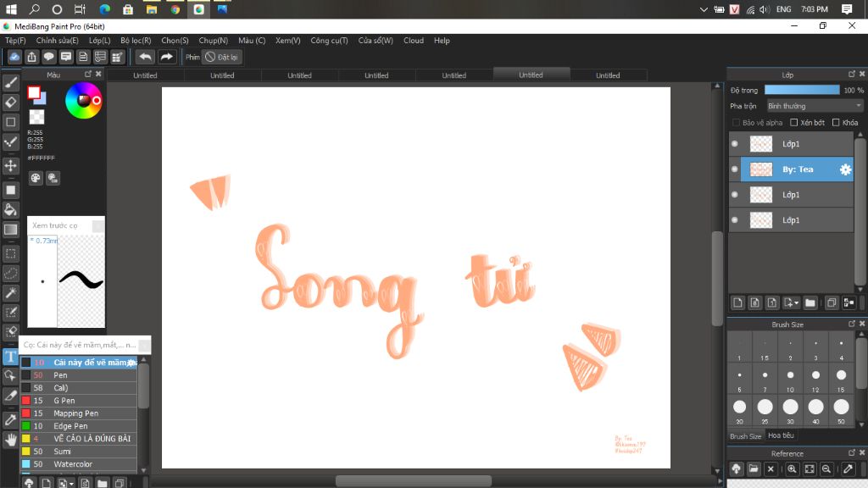Select the Hand pan tool
The width and height of the screenshot is (868, 488).
click(x=10, y=440)
